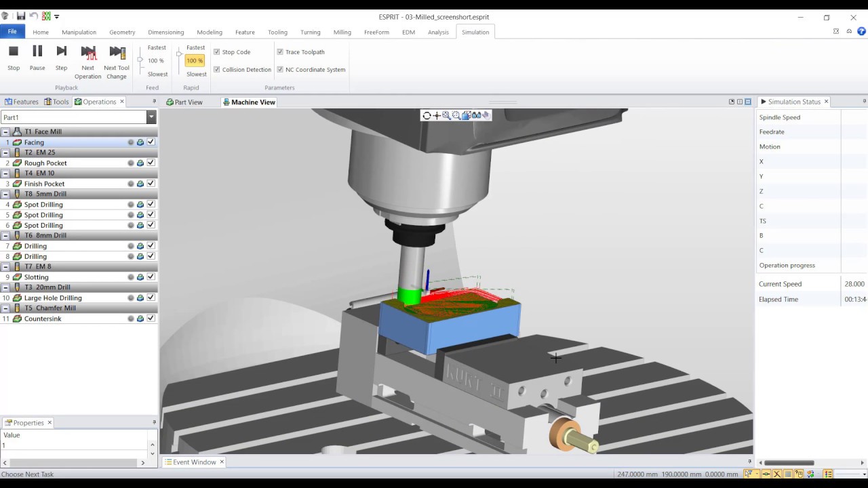This screenshot has width=868, height=488.
Task: Collapse the T7 EM 8 group
Action: coord(5,266)
